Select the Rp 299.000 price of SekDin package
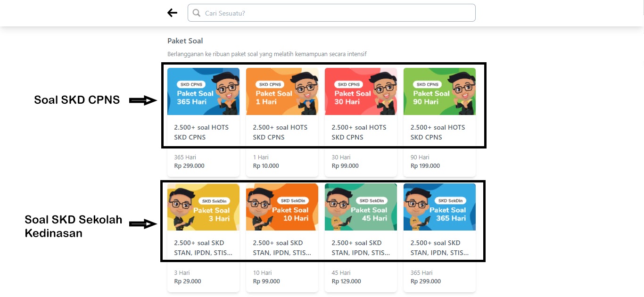This screenshot has width=644, height=297. [426, 281]
